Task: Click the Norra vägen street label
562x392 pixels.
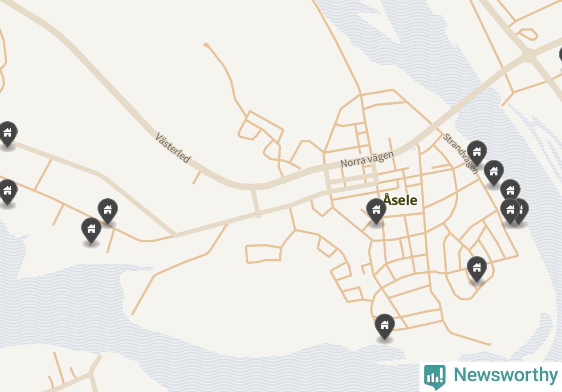Action: click(x=367, y=159)
